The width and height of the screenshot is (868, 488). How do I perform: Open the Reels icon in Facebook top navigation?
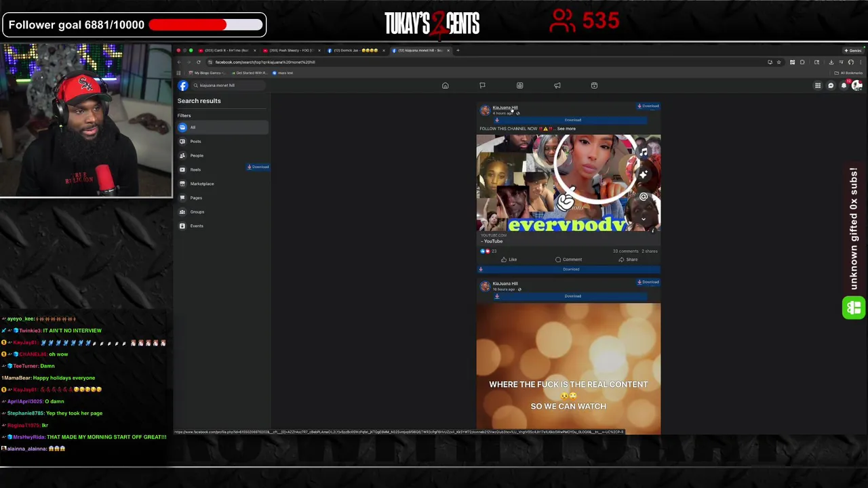594,85
